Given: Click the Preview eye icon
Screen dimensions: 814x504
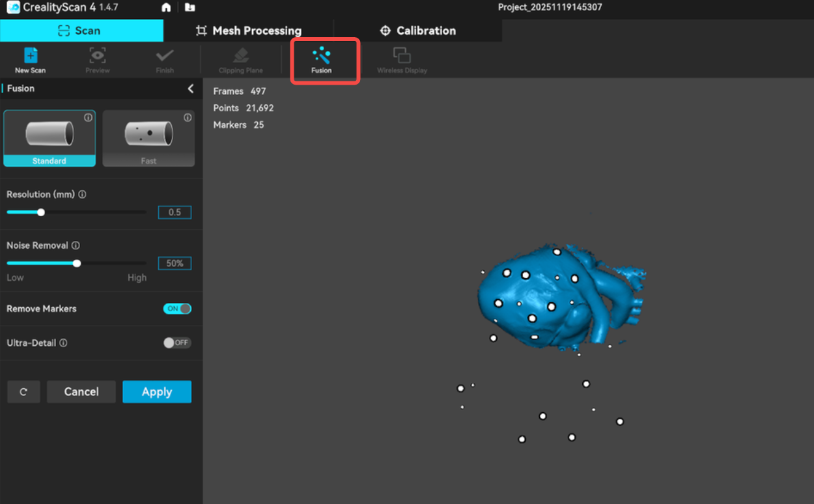Looking at the screenshot, I should [98, 57].
